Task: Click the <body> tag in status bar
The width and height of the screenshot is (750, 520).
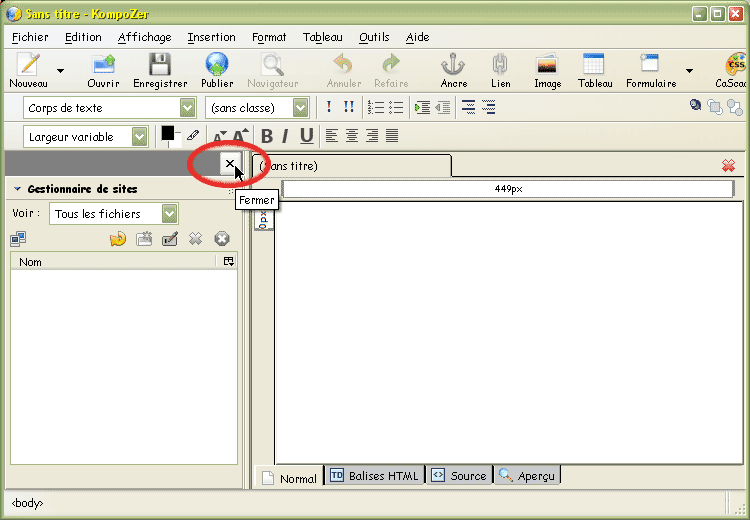Action: (x=27, y=503)
